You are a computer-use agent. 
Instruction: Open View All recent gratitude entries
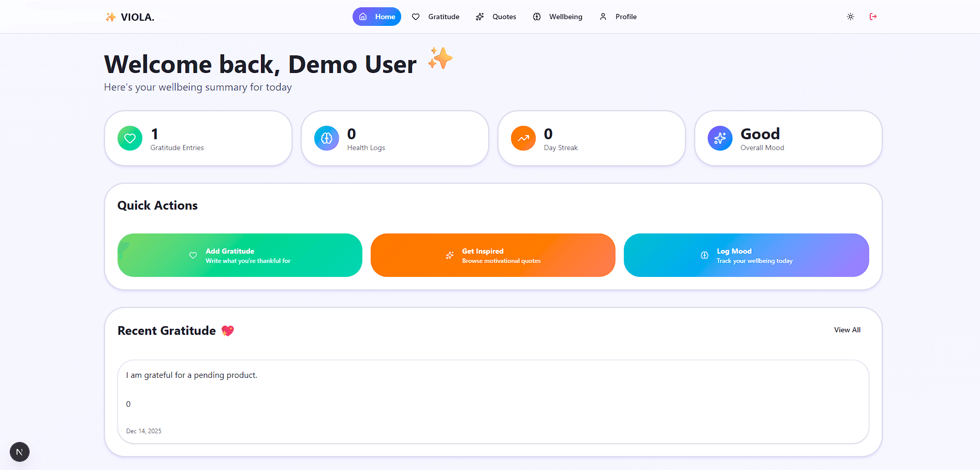click(x=847, y=330)
